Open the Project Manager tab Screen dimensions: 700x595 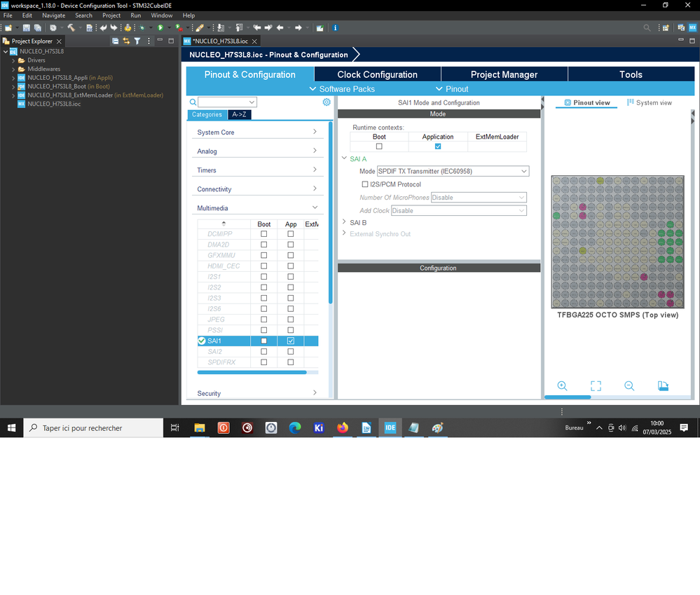point(504,74)
